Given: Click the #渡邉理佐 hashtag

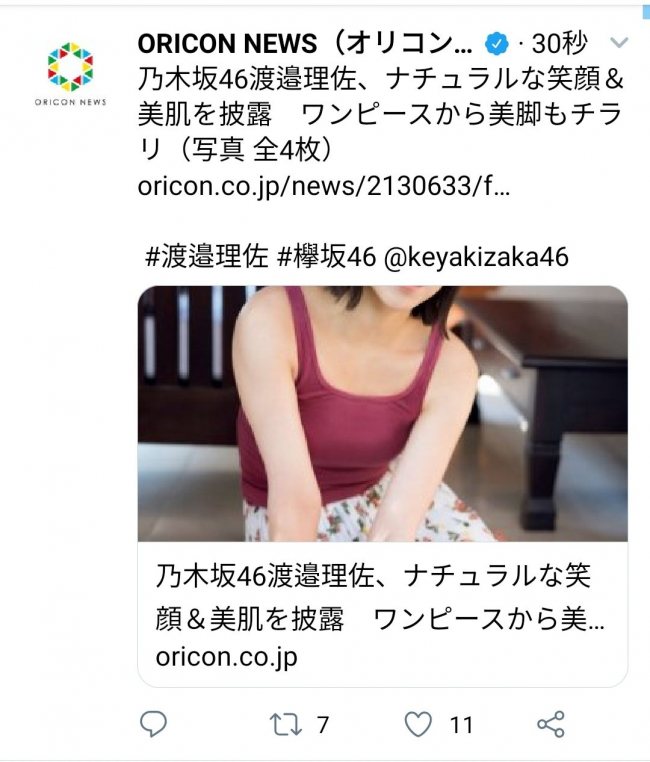Looking at the screenshot, I should (x=206, y=256).
